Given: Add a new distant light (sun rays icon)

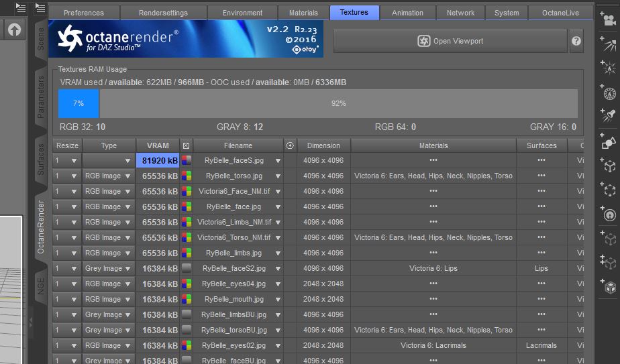Looking at the screenshot, I should 608,44.
